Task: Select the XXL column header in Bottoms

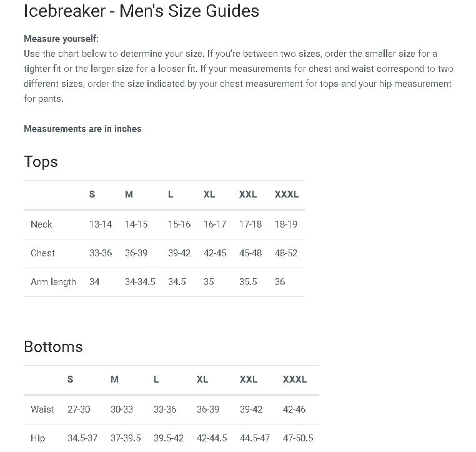Action: tap(249, 379)
